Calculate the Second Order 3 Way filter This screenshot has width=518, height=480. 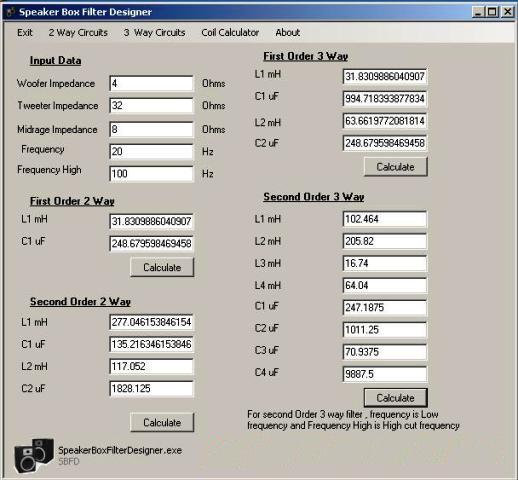coord(395,398)
